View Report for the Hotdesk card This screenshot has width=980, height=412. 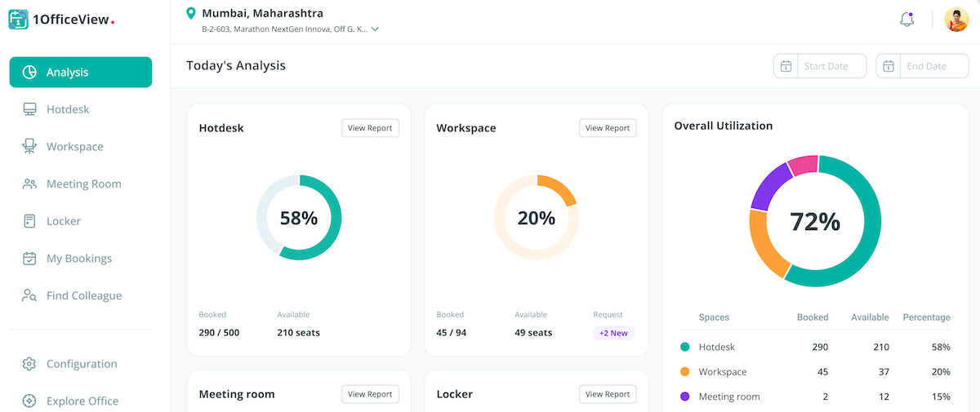click(370, 128)
